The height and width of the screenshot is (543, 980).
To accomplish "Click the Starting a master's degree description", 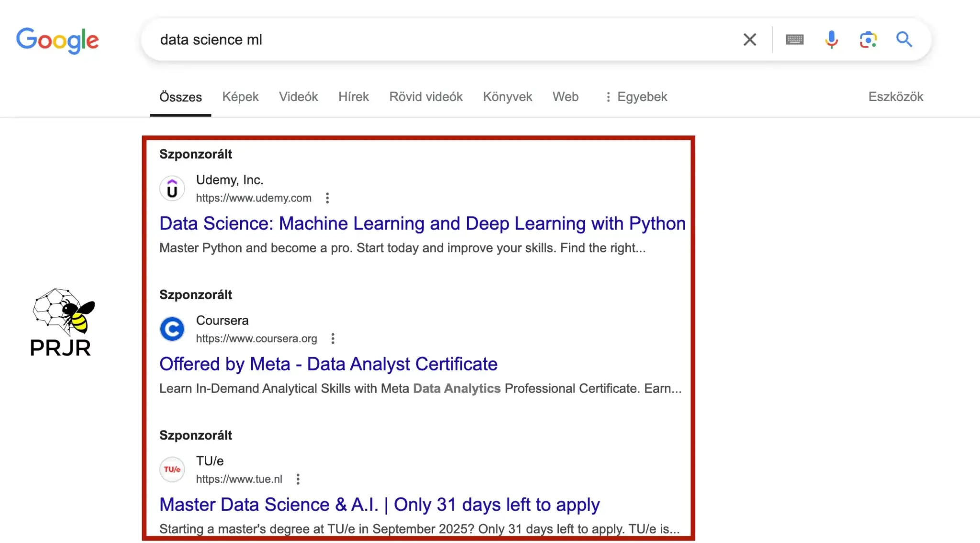I will [x=420, y=529].
